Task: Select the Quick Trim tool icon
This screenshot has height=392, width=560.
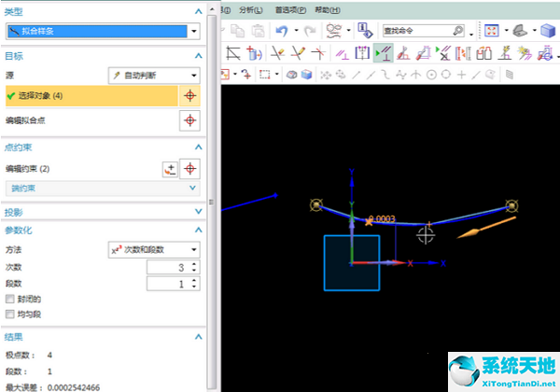Action: (277, 53)
